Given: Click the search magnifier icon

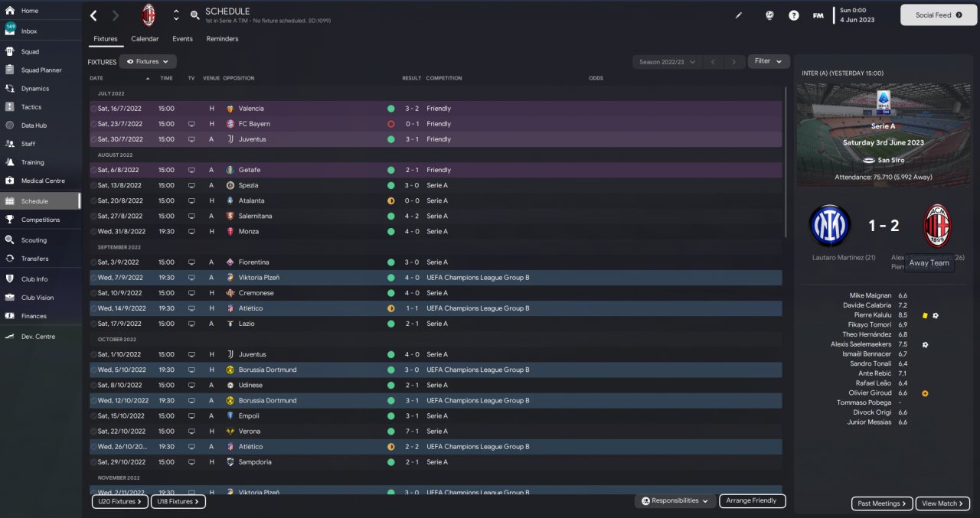Looking at the screenshot, I should pos(195,15).
